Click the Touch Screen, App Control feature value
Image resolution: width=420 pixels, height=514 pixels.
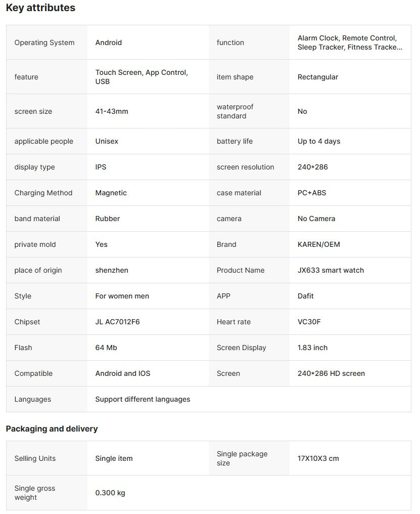(x=142, y=77)
